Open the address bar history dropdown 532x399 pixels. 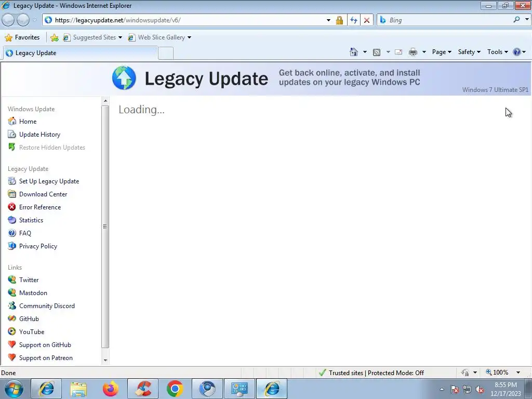click(328, 20)
